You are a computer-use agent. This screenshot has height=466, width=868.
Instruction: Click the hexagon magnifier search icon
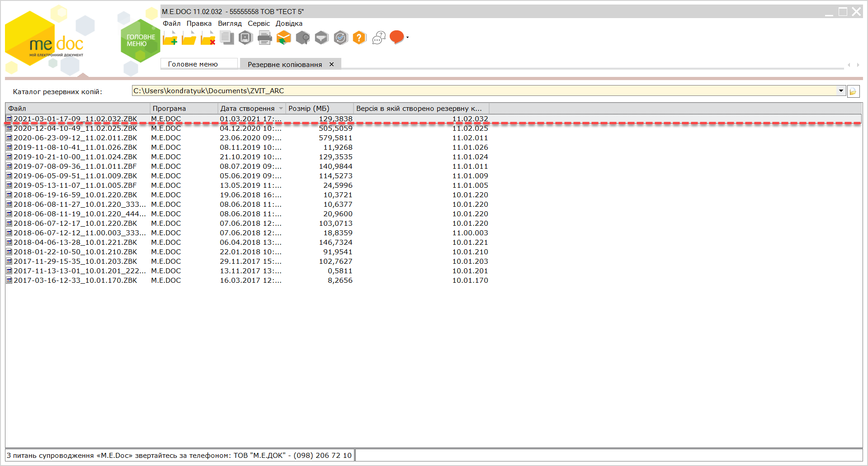click(x=302, y=38)
